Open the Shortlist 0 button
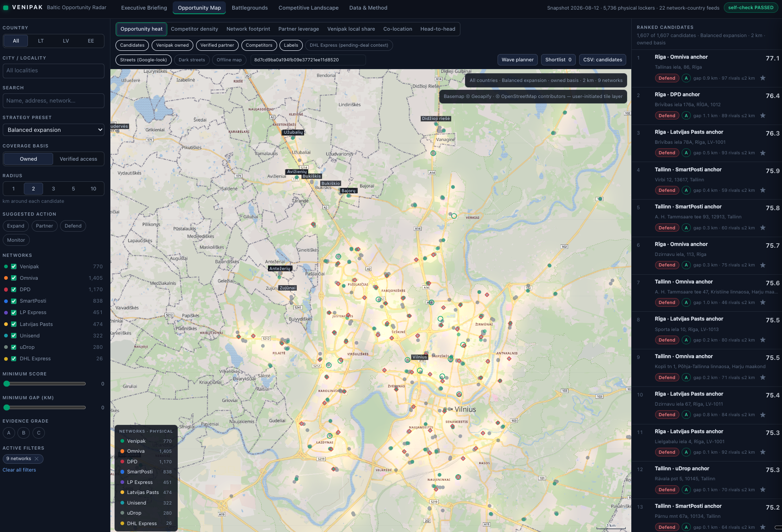This screenshot has width=782, height=532. tap(558, 60)
